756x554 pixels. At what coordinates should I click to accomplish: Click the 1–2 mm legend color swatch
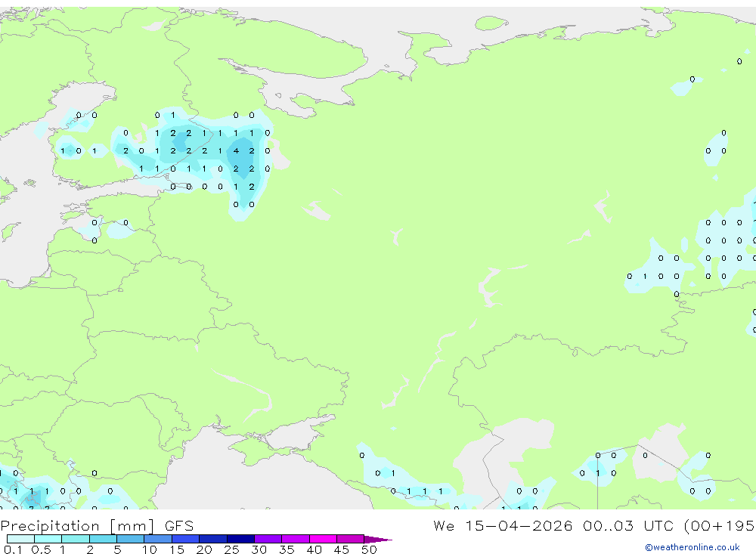coord(76,539)
